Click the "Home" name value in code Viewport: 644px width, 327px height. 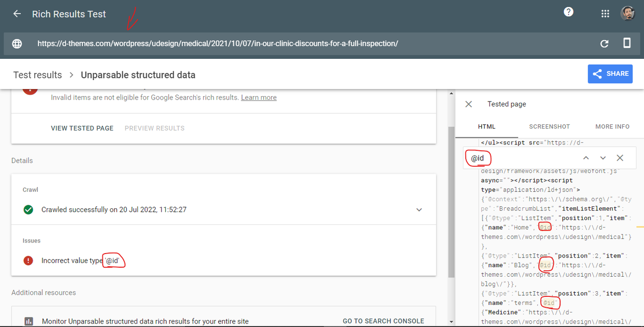(522, 227)
